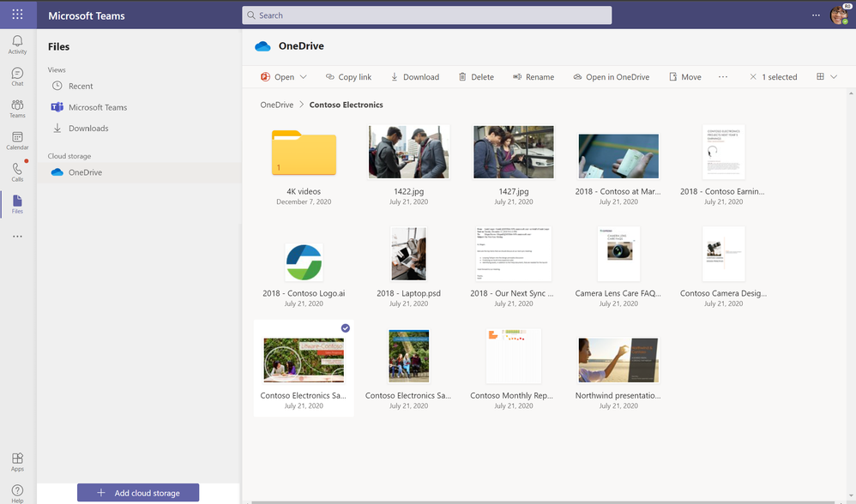Delete the selected file
The height and width of the screenshot is (504, 856).
click(x=476, y=77)
